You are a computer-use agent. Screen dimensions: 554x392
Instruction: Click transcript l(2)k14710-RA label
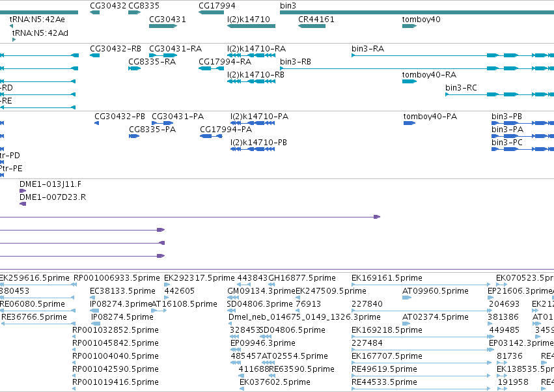point(256,49)
